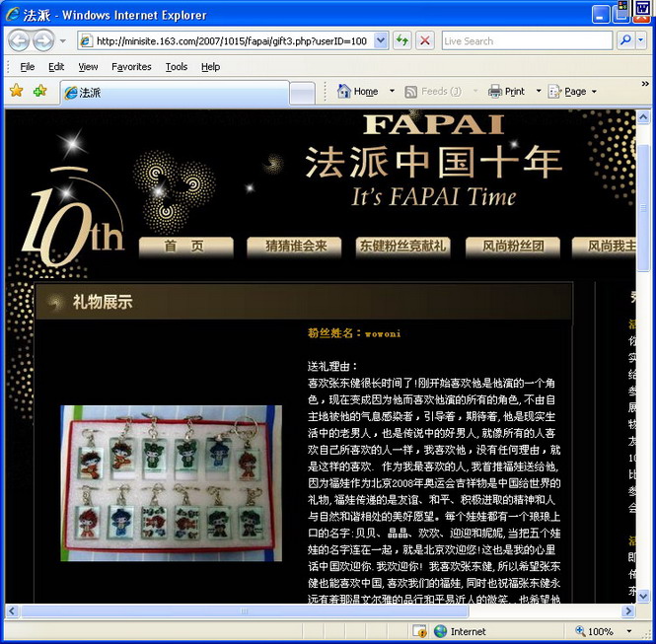The height and width of the screenshot is (644, 656).
Task: Click the horizontal scrollbar thumb
Action: coord(245,611)
